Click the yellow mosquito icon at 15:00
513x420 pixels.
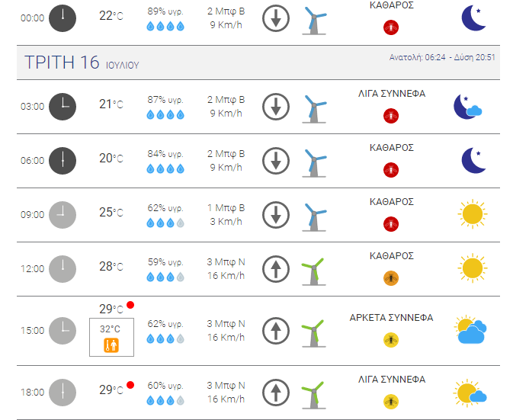(x=391, y=340)
